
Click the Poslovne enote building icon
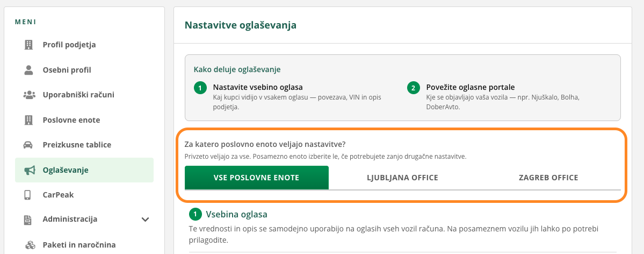(28, 120)
